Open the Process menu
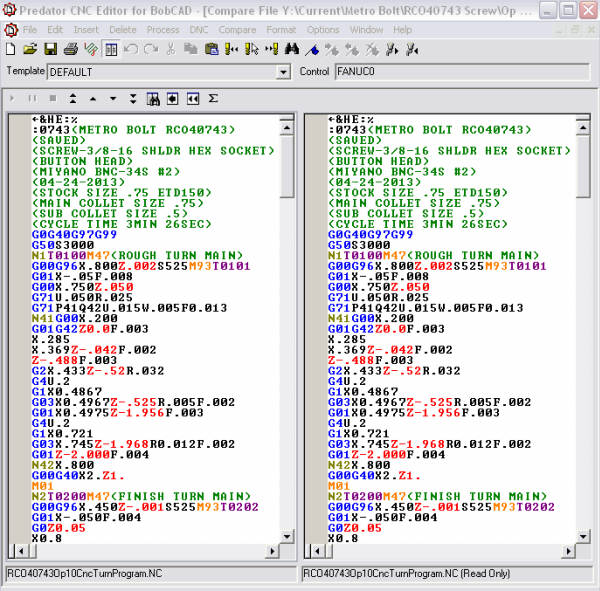 [163, 29]
